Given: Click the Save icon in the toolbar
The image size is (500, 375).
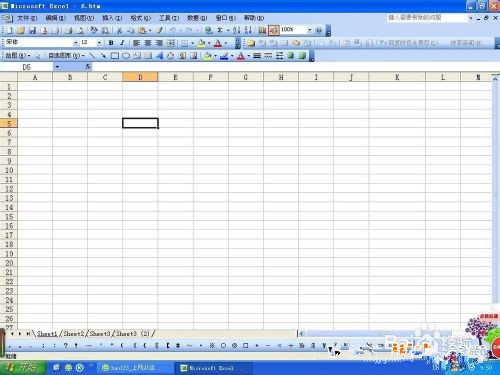Looking at the screenshot, I should click(x=32, y=30).
